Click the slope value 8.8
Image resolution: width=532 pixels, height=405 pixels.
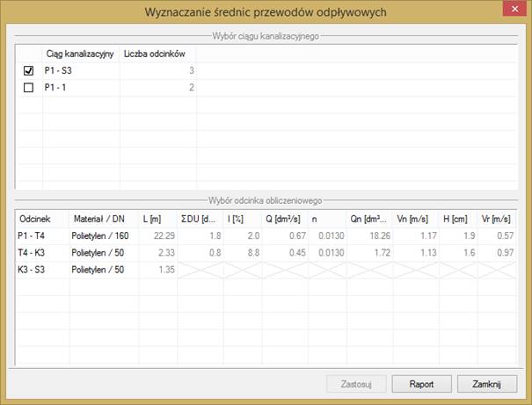(x=243, y=253)
